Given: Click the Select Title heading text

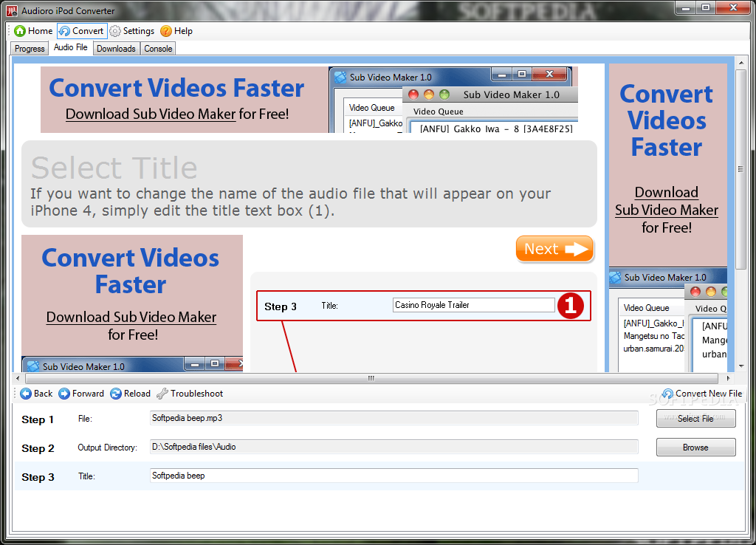Looking at the screenshot, I should [x=114, y=168].
